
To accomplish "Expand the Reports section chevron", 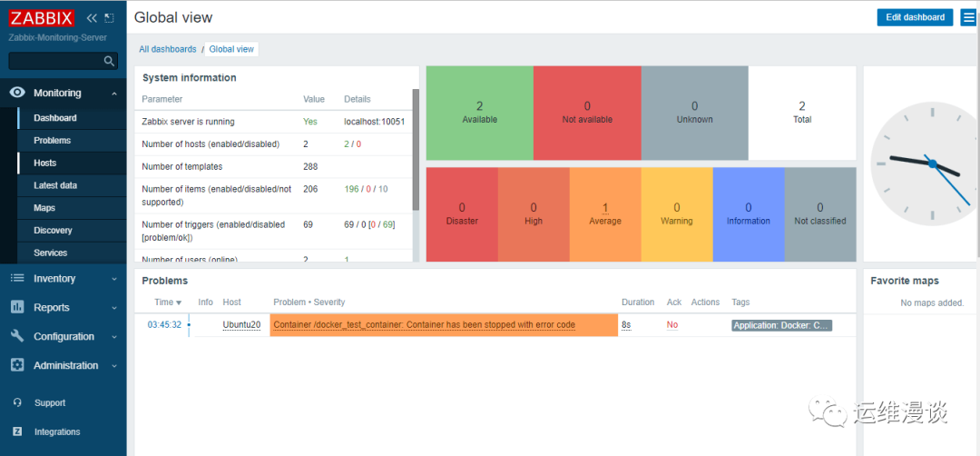I will point(113,308).
